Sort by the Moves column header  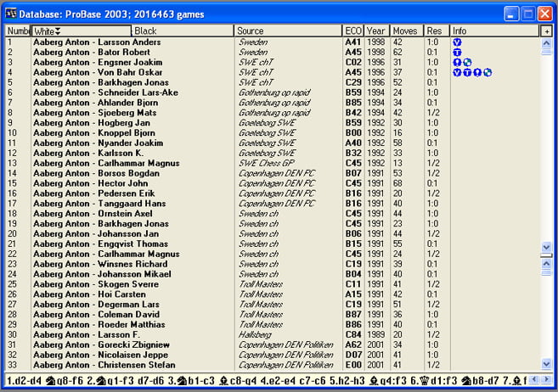click(407, 31)
